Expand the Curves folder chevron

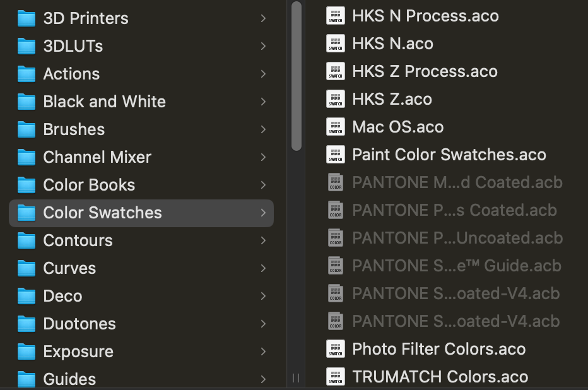(264, 268)
